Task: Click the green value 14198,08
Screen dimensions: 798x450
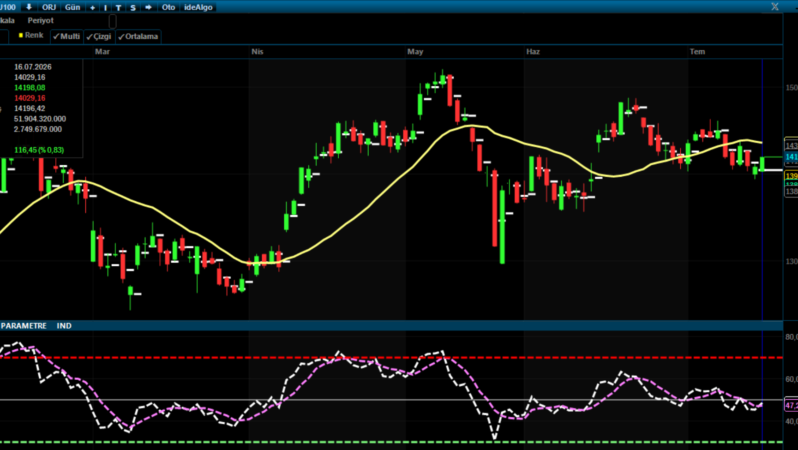Action: tap(30, 88)
